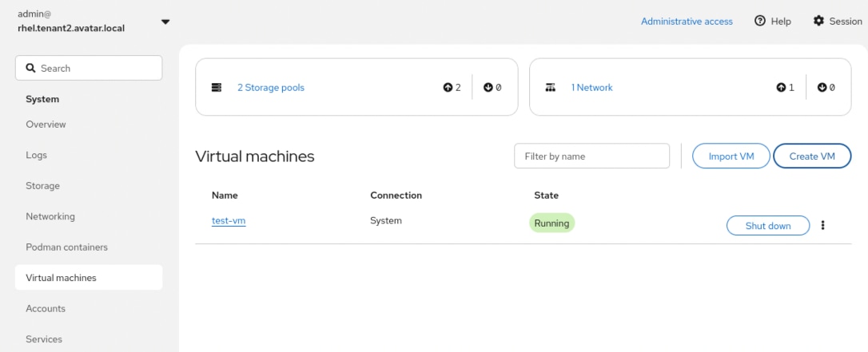The width and height of the screenshot is (868, 352).
Task: Open the 1 Network link
Action: (x=591, y=87)
